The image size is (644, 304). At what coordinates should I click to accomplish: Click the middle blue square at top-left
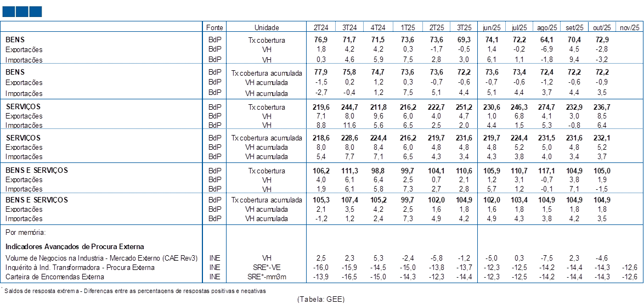pyautogui.click(x=21, y=12)
